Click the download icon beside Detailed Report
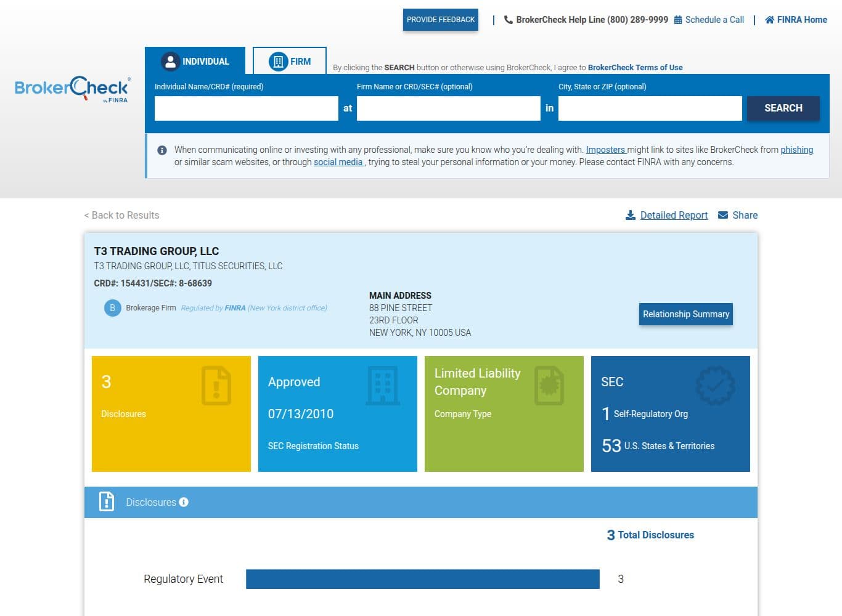Viewport: 842px width, 616px height. click(x=631, y=215)
